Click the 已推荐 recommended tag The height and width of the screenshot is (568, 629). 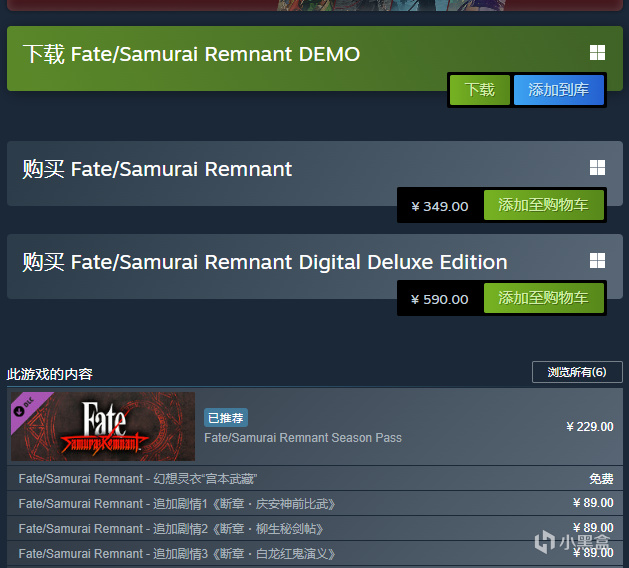226,418
